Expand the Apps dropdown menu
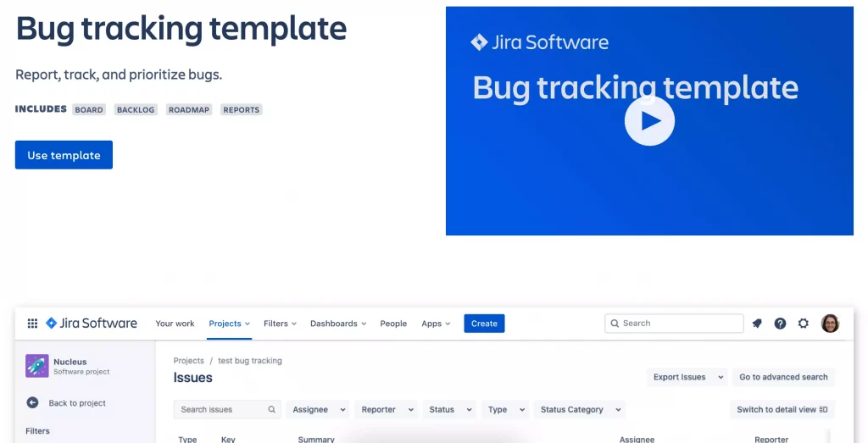868x443 pixels. pos(436,324)
